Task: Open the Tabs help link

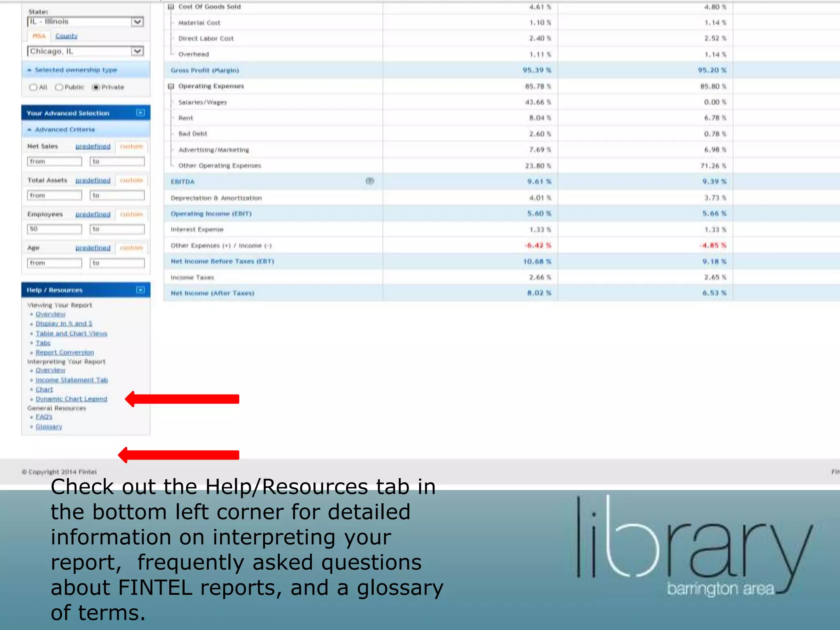Action: [43, 343]
